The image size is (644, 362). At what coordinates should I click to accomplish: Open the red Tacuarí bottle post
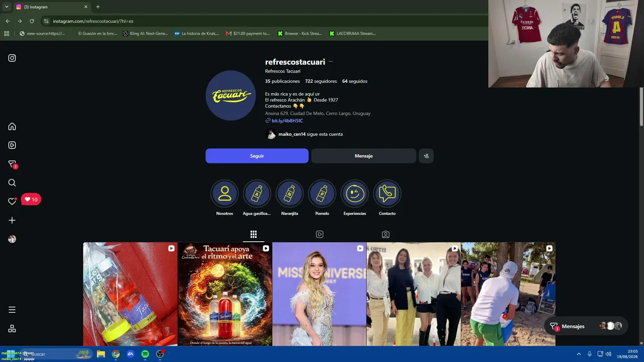coord(130,294)
